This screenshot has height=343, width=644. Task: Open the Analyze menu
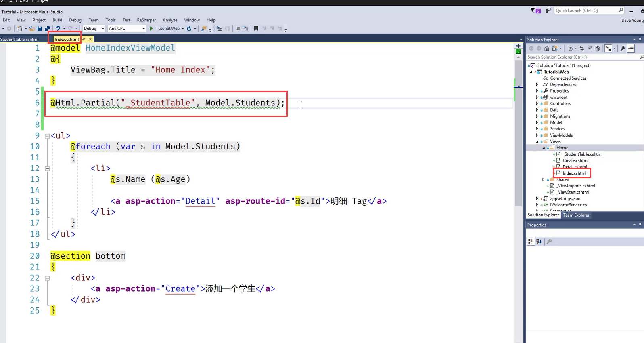170,20
